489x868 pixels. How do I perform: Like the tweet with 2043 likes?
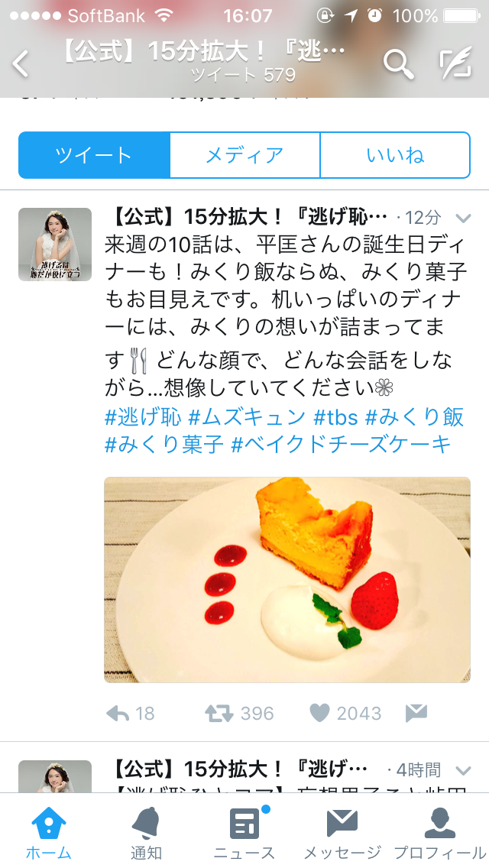pos(345,714)
